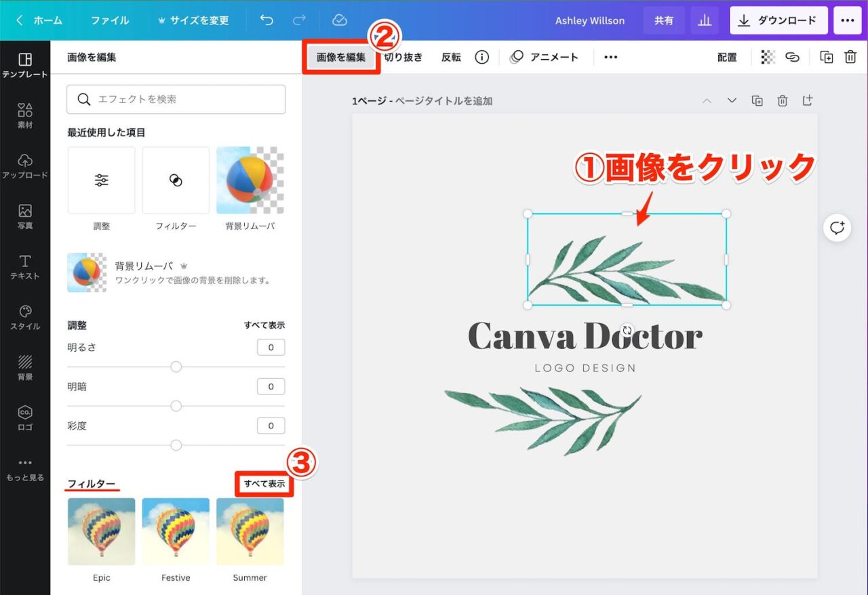Open the three-dot more toolbar options

(610, 57)
